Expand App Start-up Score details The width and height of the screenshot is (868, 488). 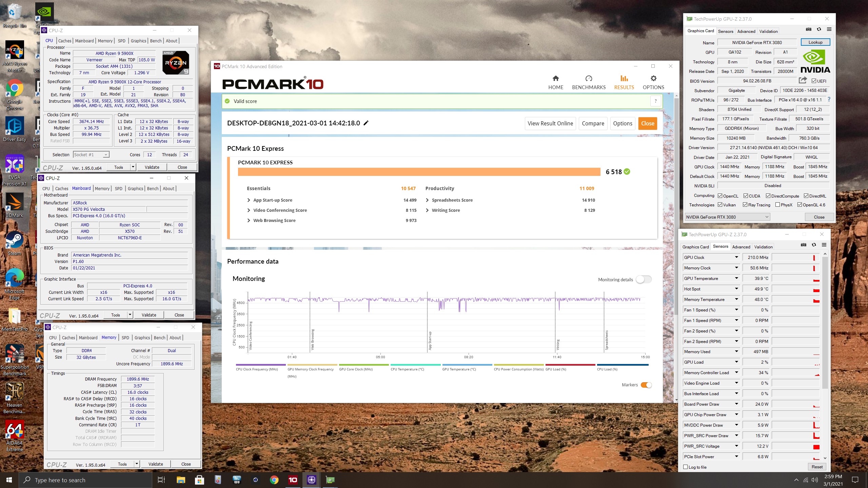pos(249,200)
